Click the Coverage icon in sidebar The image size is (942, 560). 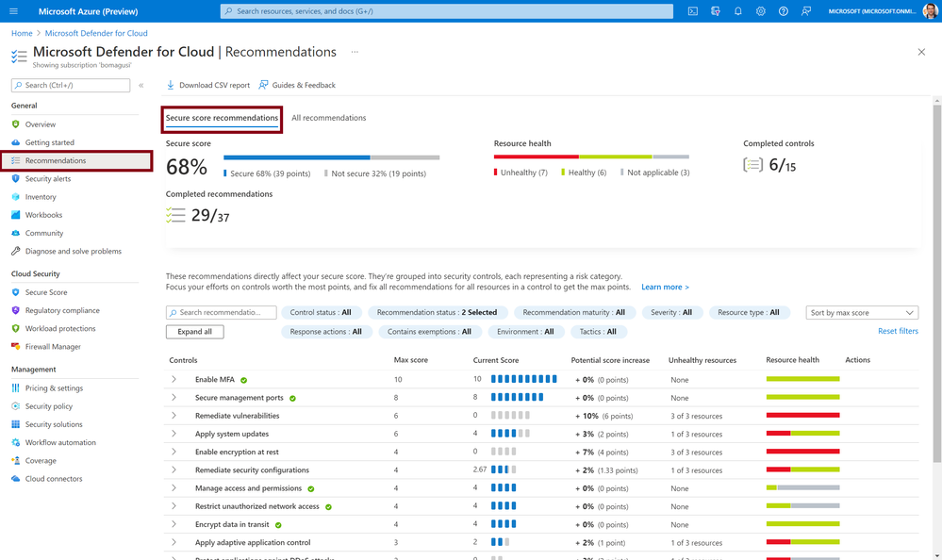(x=16, y=460)
